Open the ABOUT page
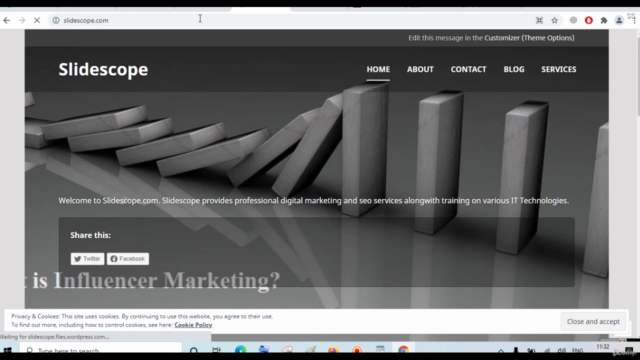 [420, 69]
